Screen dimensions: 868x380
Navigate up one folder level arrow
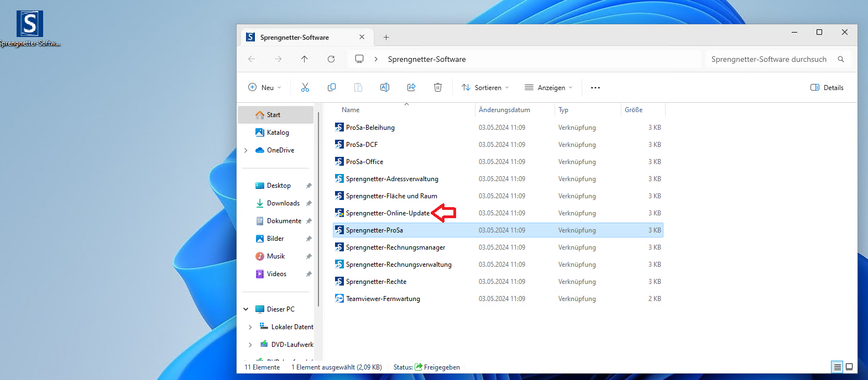[x=305, y=59]
